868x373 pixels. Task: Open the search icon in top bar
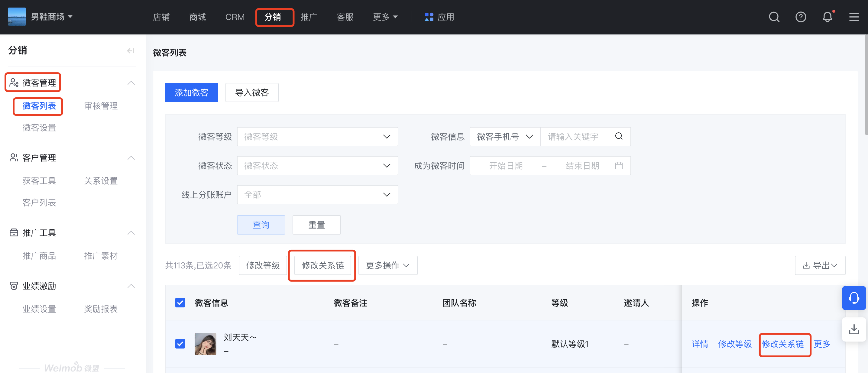774,17
